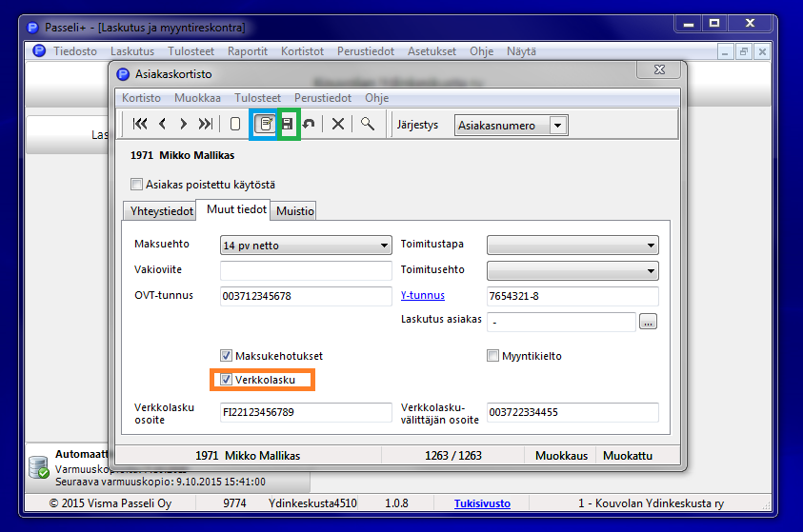Screen dimensions: 803x532
Task: Open the Kortisto menu in the dialog
Action: [141, 98]
